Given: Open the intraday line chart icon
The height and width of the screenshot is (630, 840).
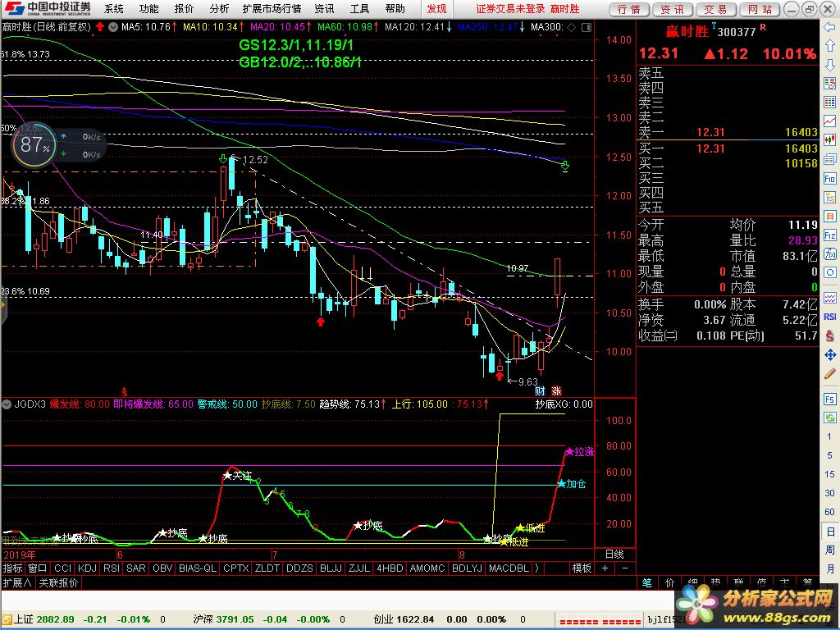Looking at the screenshot, I should click(829, 121).
